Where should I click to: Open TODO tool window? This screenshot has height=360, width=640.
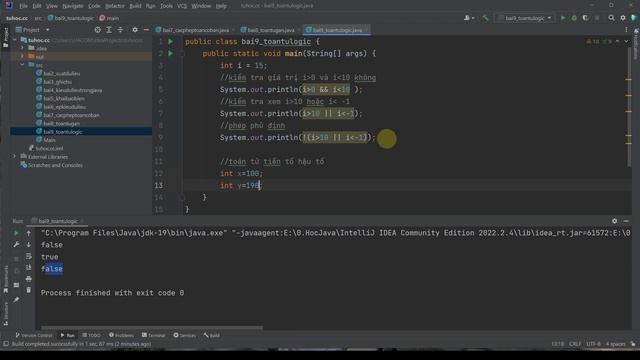tap(91, 335)
